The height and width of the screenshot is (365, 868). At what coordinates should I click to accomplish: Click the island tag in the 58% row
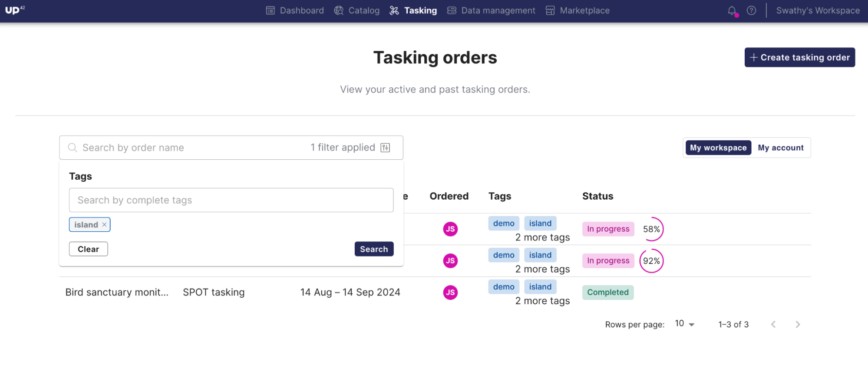540,223
